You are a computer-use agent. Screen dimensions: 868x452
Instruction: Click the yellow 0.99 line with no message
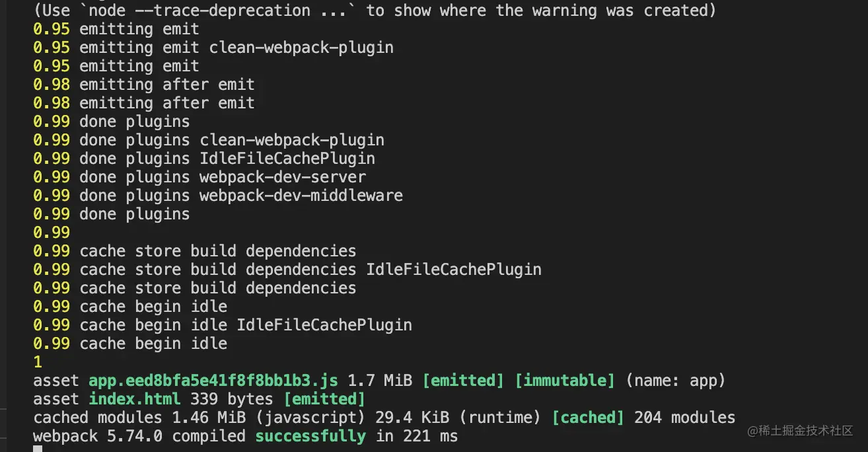pyautogui.click(x=52, y=233)
